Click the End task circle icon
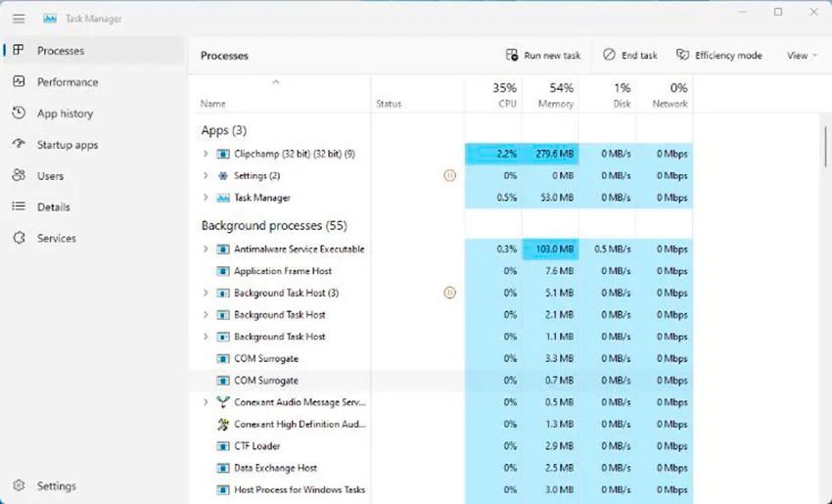The width and height of the screenshot is (832, 504). point(609,55)
